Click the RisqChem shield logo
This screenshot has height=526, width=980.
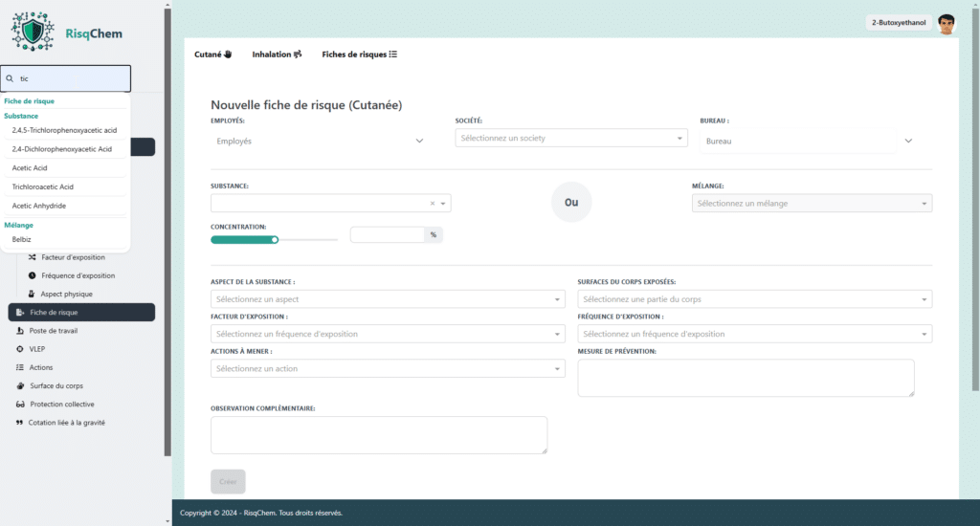[33, 33]
